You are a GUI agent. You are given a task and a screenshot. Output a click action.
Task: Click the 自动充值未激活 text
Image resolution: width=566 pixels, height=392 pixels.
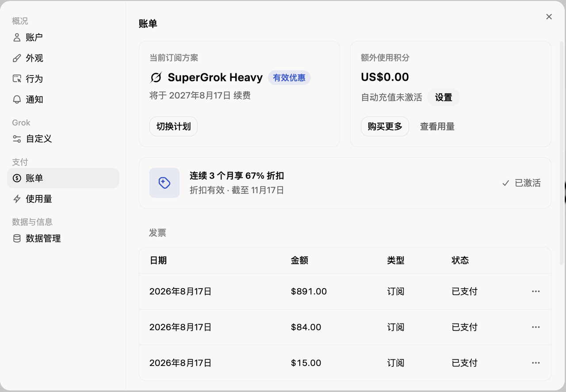392,97
